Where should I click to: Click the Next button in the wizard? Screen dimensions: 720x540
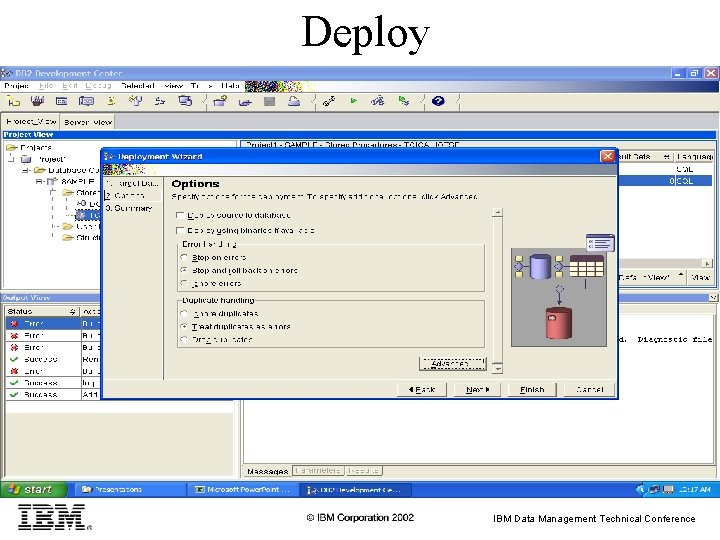477,389
